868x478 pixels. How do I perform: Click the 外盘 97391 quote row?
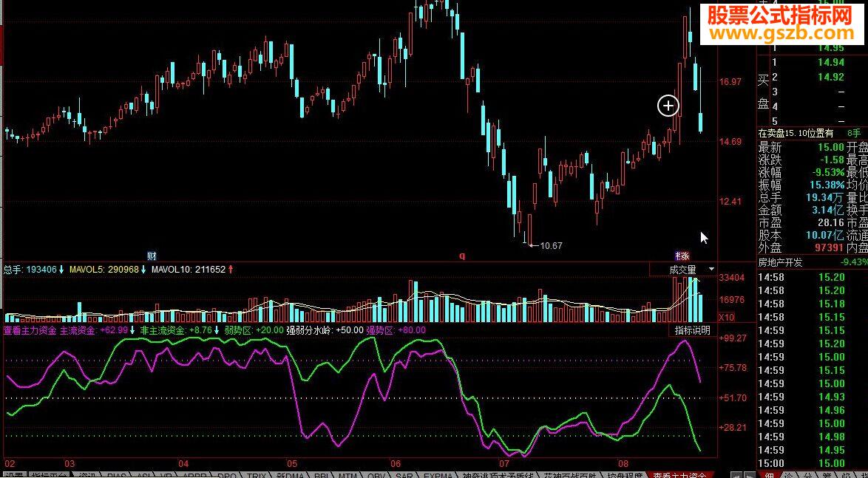(x=801, y=247)
